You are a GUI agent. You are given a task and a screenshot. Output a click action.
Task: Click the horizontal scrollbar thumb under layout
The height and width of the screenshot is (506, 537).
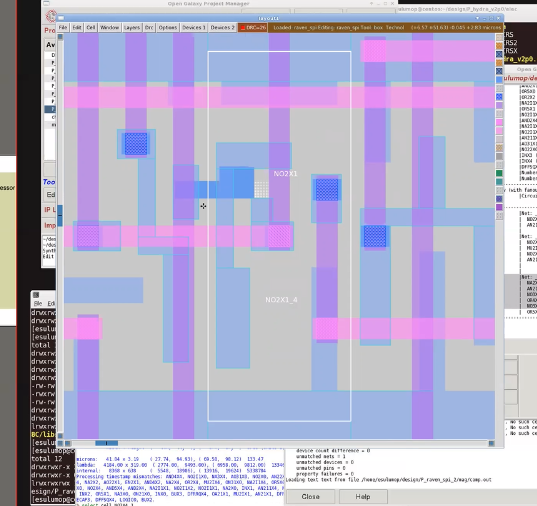click(107, 443)
